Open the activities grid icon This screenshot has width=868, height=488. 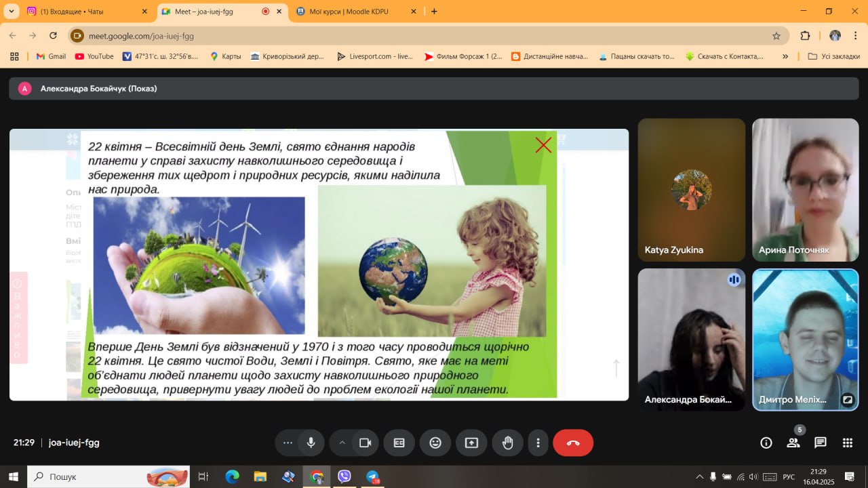848,443
